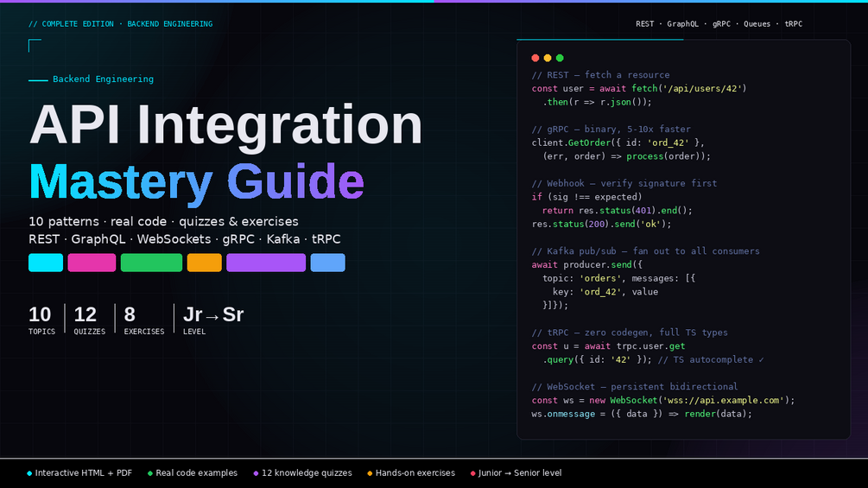Click the red dot in code window
The image size is (868, 488).
[535, 58]
